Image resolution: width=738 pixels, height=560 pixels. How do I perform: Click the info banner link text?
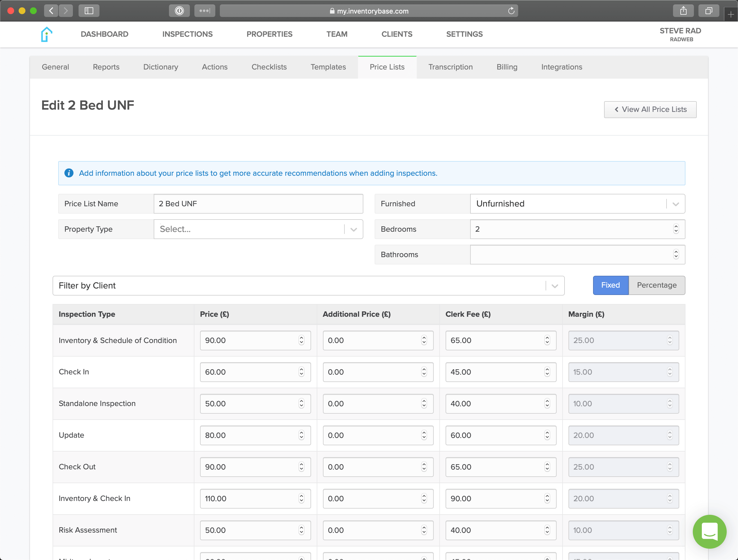click(x=258, y=173)
